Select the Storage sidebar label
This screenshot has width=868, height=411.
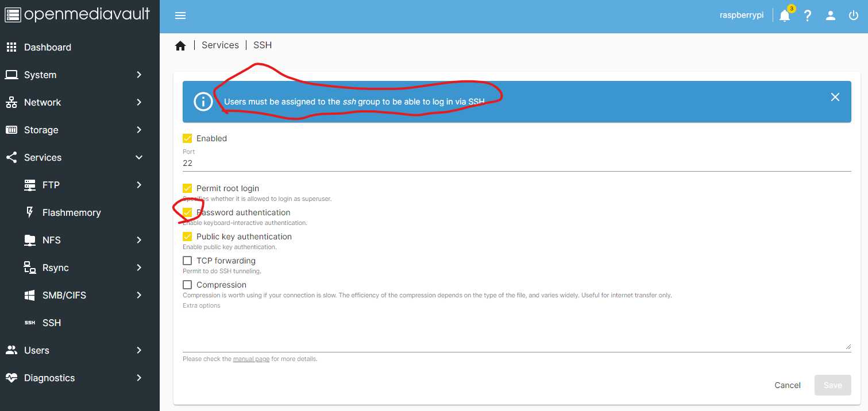click(x=41, y=130)
